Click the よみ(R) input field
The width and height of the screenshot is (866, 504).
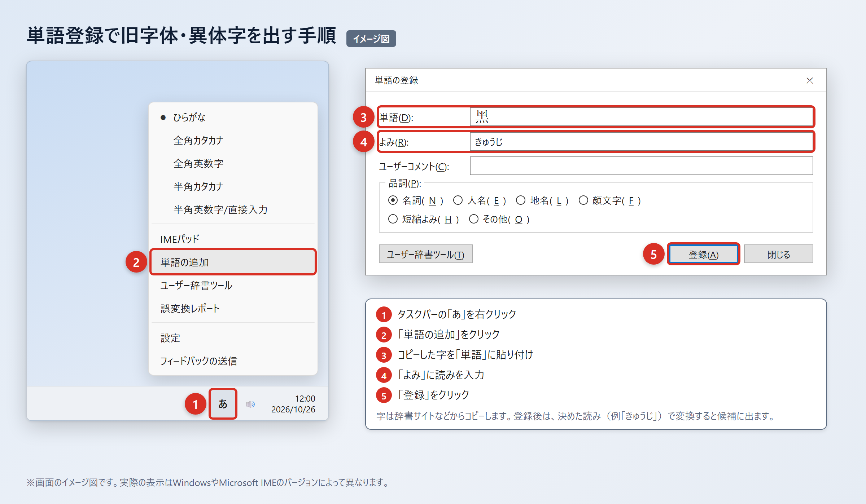(641, 142)
